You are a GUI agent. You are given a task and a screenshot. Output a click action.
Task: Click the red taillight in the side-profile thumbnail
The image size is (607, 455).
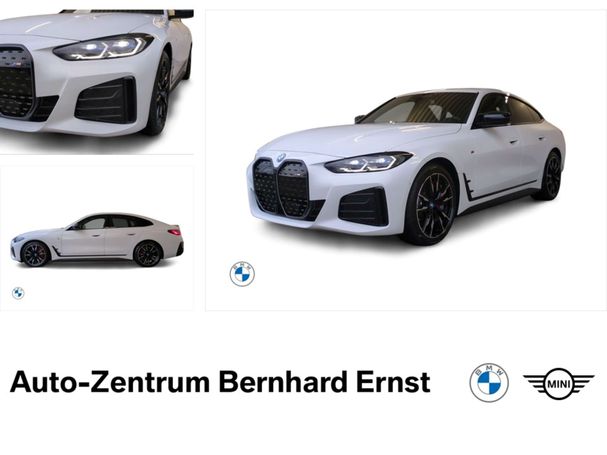click(x=175, y=232)
